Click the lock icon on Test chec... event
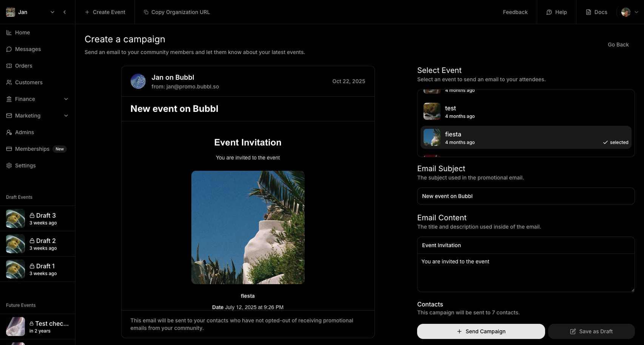The width and height of the screenshot is (644, 345). pyautogui.click(x=32, y=323)
